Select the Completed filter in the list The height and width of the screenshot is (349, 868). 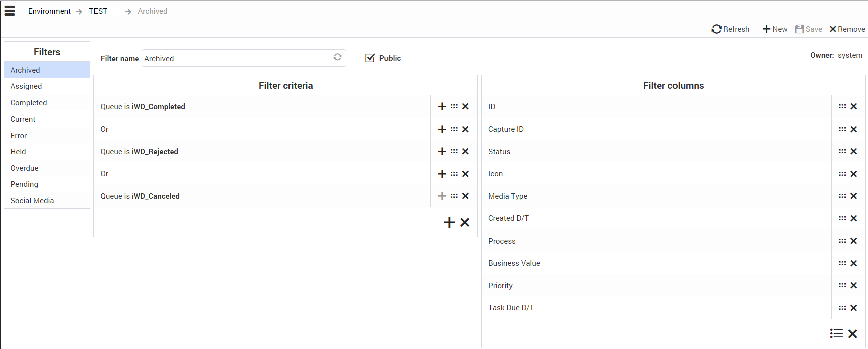pyautogui.click(x=29, y=103)
